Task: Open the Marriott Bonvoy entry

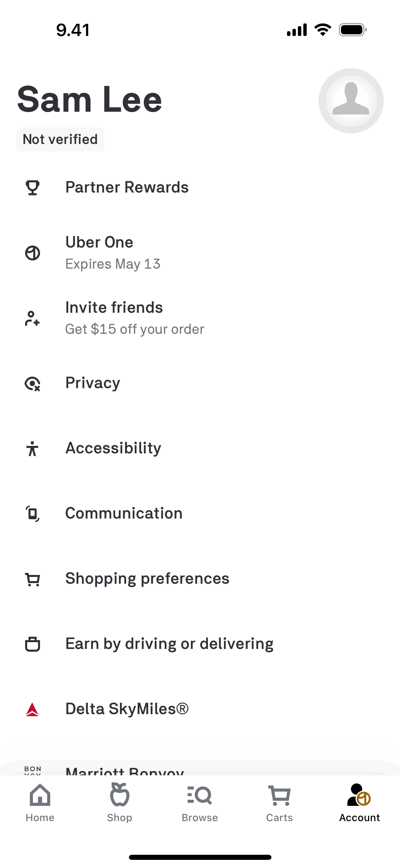Action: click(125, 770)
